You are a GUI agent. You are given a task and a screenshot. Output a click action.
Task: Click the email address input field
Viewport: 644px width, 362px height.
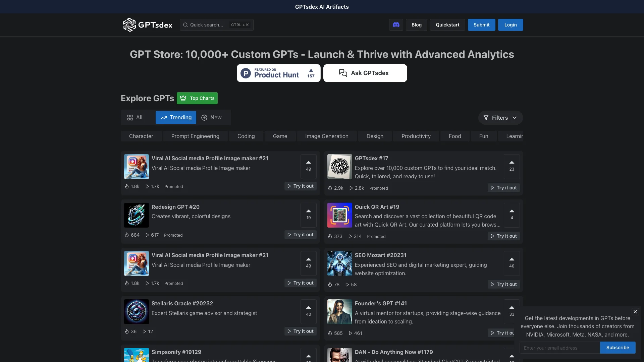559,348
